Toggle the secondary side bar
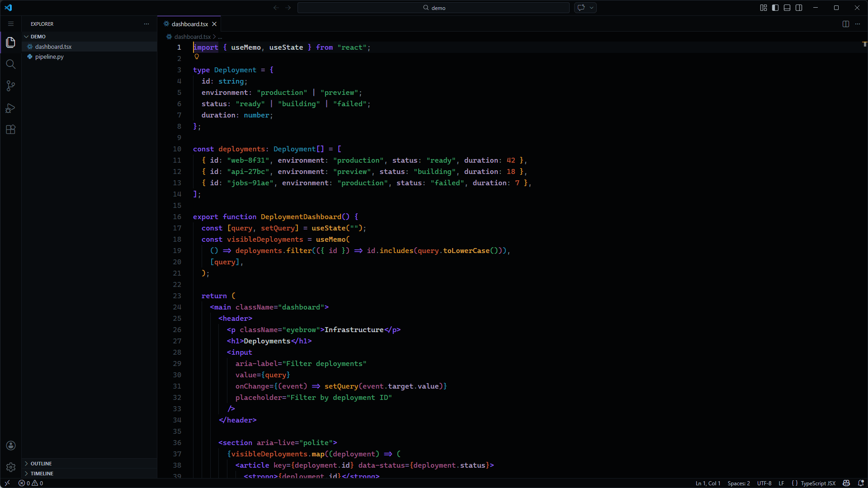 (x=799, y=8)
